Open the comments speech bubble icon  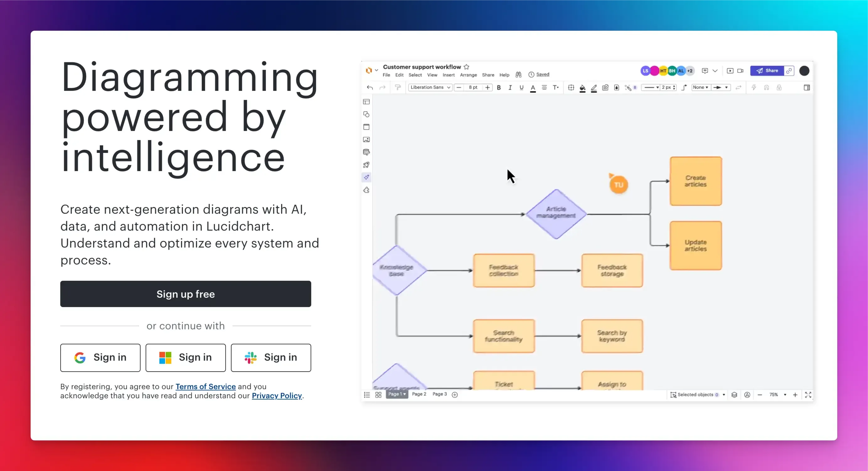[705, 71]
